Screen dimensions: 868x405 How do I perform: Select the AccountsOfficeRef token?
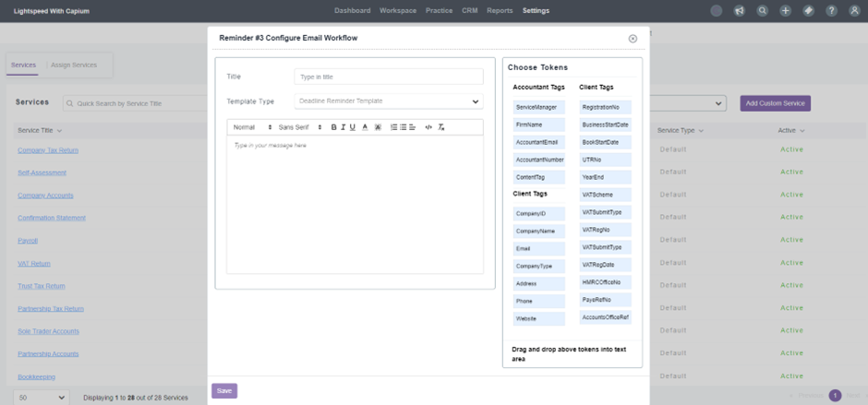pos(606,317)
